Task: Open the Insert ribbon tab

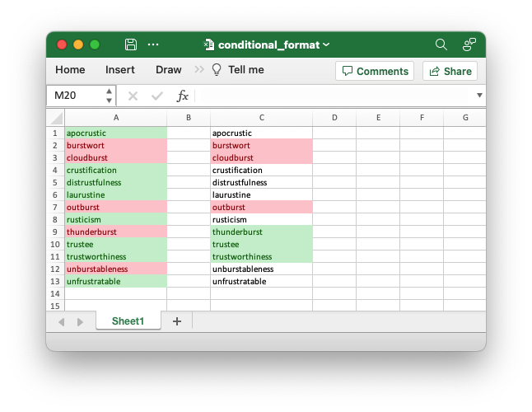Action: [120, 70]
